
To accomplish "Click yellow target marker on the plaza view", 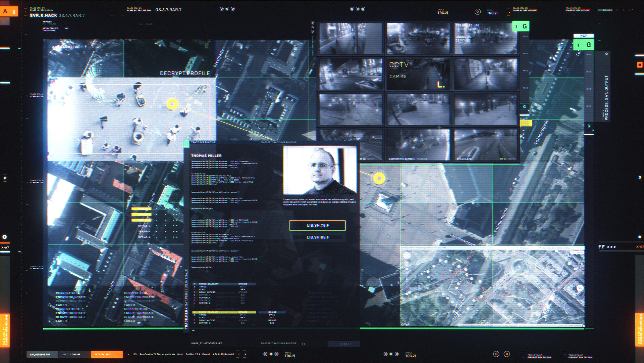I will tap(172, 104).
